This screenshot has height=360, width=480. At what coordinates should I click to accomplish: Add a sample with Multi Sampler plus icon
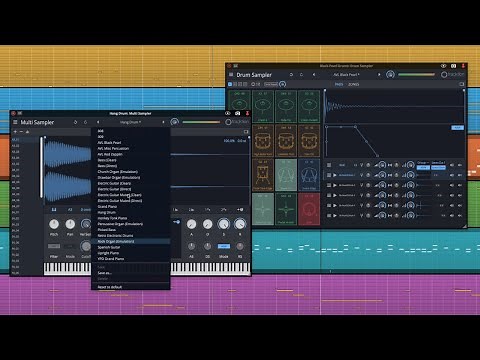point(15,132)
